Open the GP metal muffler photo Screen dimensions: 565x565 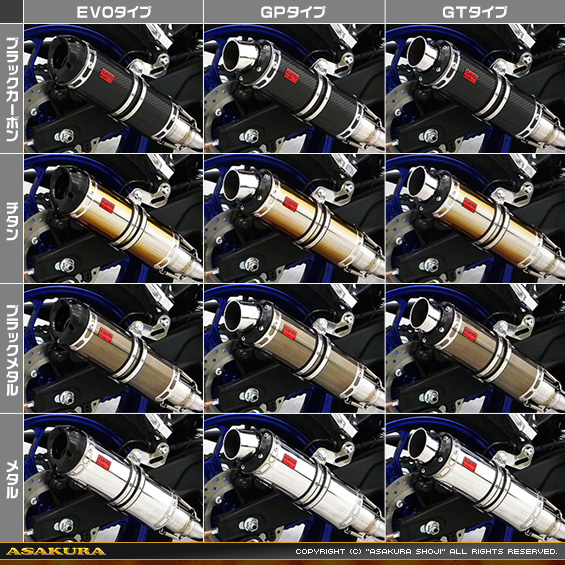(x=294, y=478)
